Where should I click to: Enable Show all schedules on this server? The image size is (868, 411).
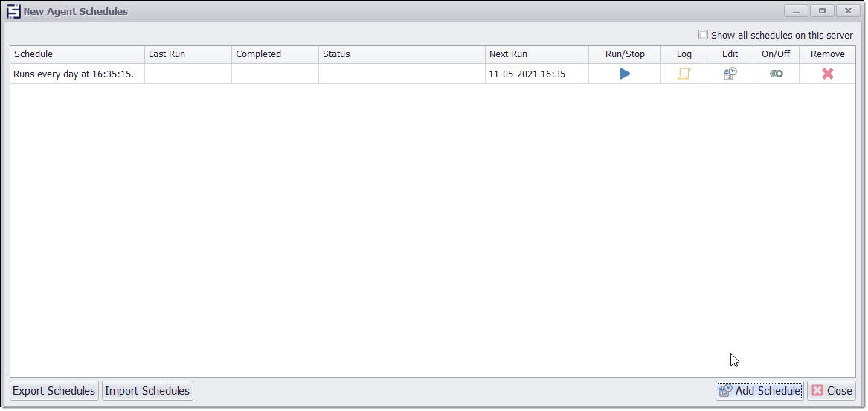(x=703, y=35)
